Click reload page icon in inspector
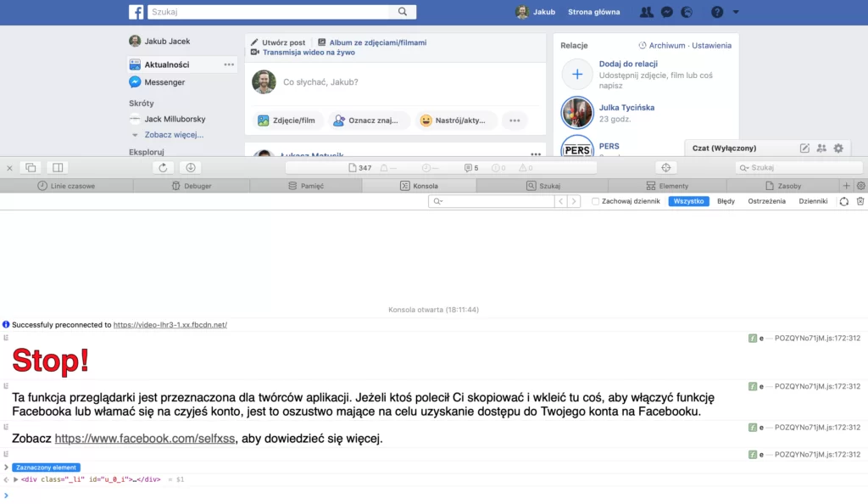The width and height of the screenshot is (868, 504). tap(163, 168)
